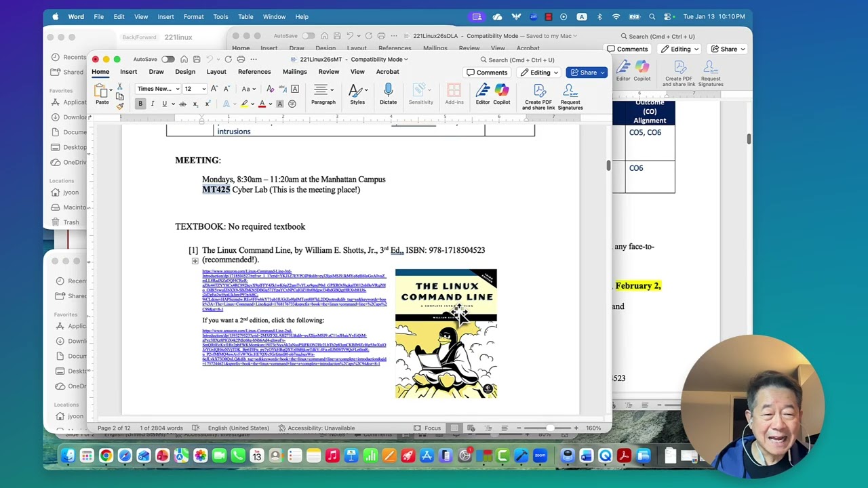Click Request Signatures icon
The image size is (868, 488).
tap(570, 97)
